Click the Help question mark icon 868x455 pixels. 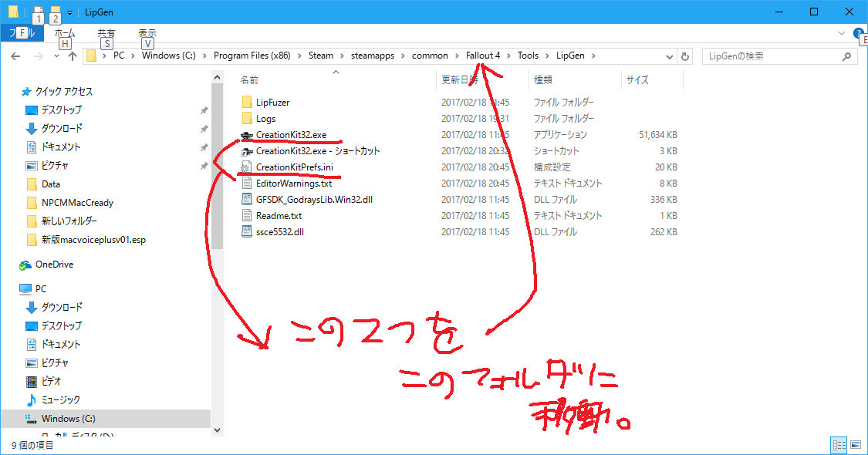point(858,33)
